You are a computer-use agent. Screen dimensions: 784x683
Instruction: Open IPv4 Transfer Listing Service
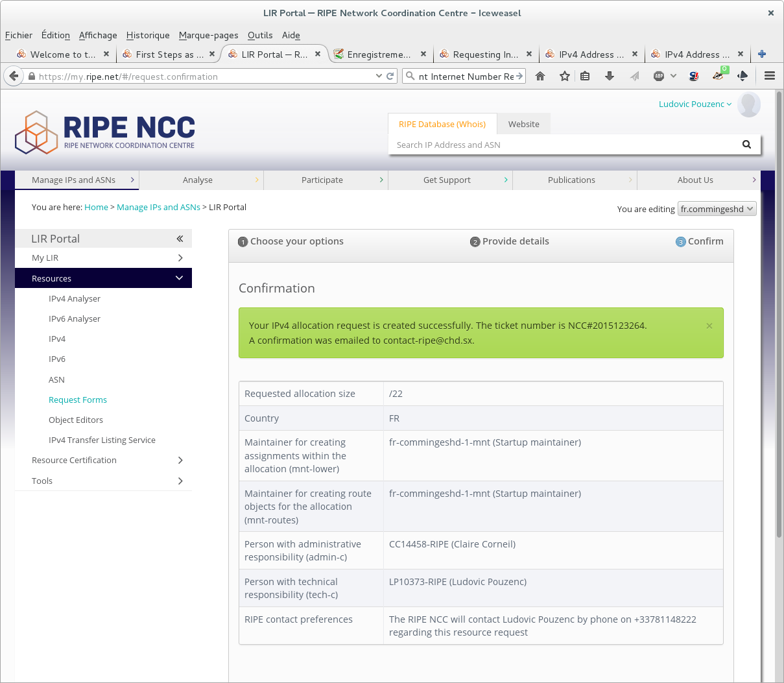[102, 440]
